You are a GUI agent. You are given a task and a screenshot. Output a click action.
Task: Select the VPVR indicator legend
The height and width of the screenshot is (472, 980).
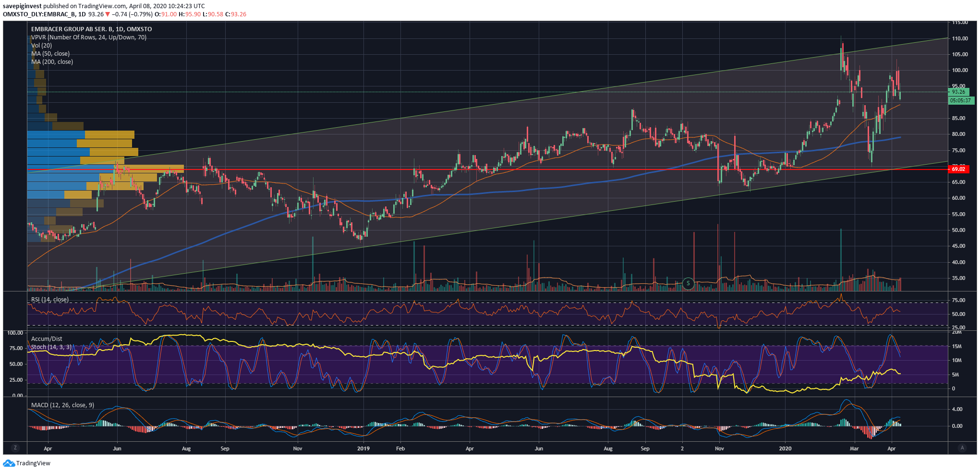click(89, 37)
